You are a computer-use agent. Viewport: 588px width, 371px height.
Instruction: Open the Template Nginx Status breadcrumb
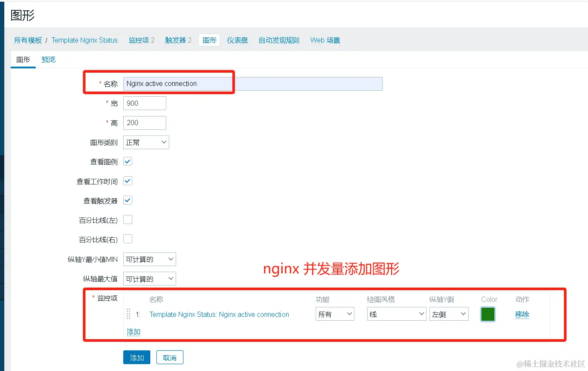tap(85, 40)
